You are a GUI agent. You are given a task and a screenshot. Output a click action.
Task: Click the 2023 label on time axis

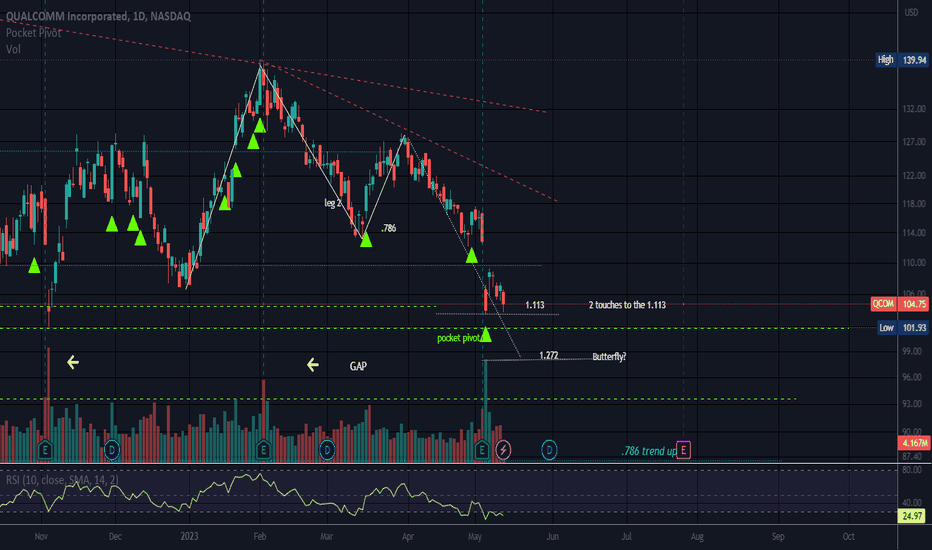tap(189, 536)
